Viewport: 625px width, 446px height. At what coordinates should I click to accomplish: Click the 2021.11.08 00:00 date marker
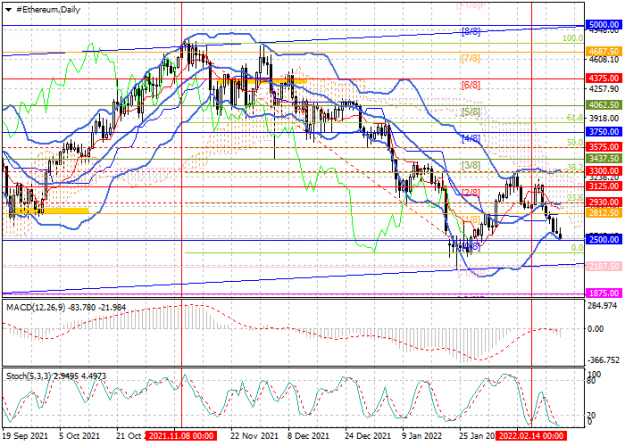tap(181, 436)
